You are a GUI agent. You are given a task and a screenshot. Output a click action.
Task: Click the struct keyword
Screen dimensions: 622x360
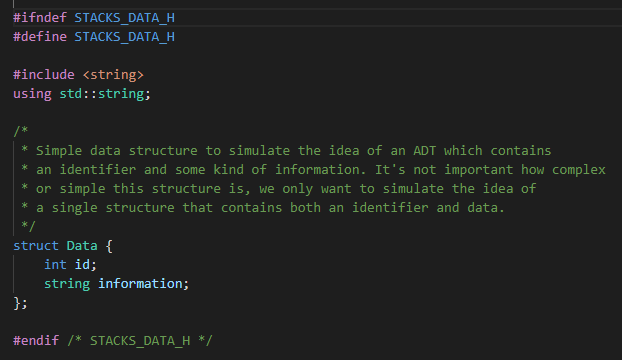[36, 246]
